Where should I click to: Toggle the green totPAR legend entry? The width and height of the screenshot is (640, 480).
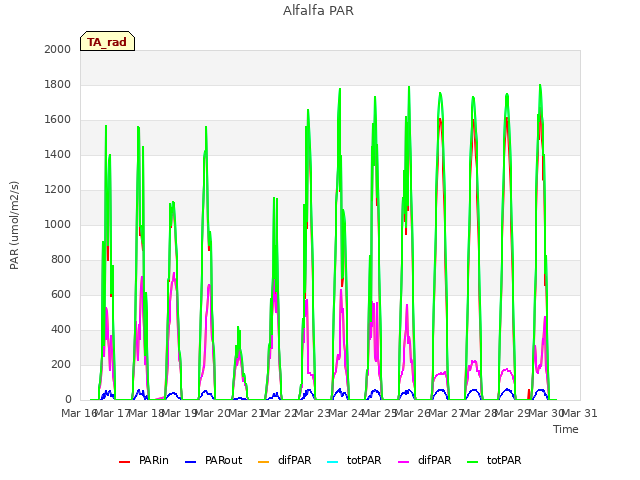[494, 460]
